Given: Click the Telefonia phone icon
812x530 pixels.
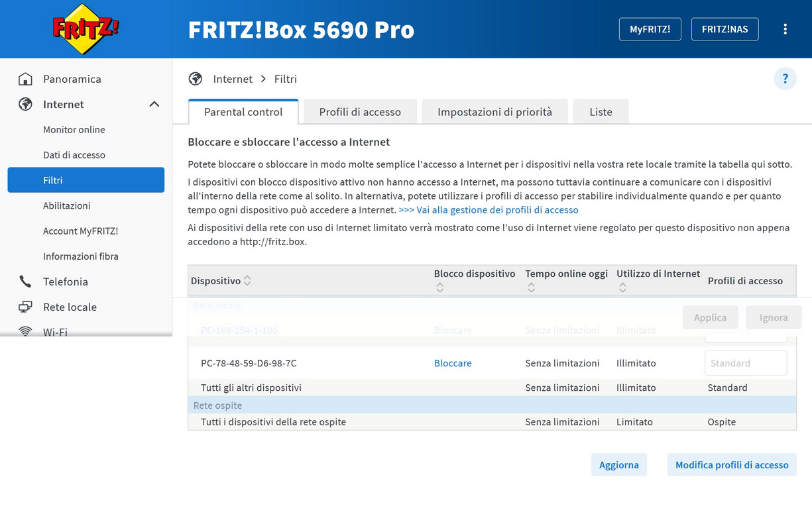Looking at the screenshot, I should click(25, 282).
